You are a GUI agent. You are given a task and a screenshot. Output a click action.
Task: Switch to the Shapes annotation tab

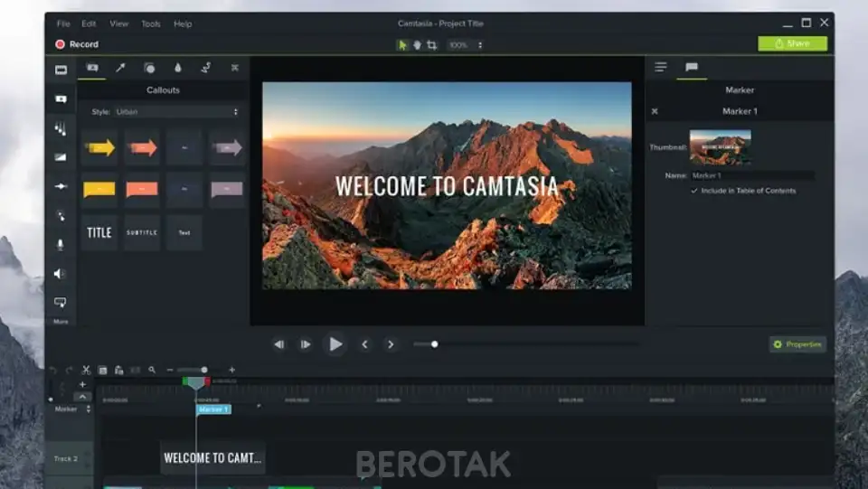[x=149, y=68]
